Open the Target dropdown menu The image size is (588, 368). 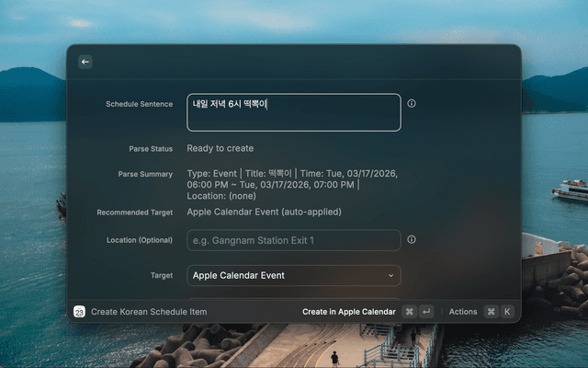tap(294, 275)
